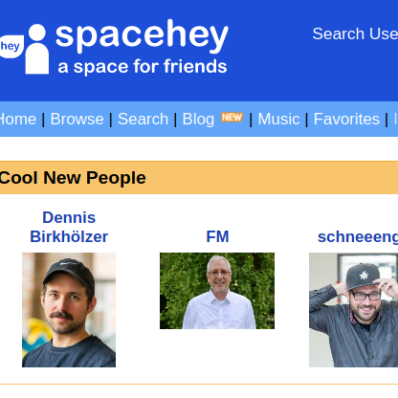Click FM's profile photo thumbnail
Screen dimensions: 398x398
[x=217, y=291]
